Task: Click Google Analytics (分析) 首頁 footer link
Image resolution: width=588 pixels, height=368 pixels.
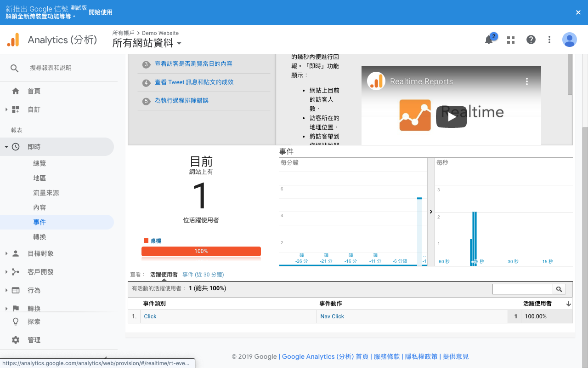Action: coord(325,356)
